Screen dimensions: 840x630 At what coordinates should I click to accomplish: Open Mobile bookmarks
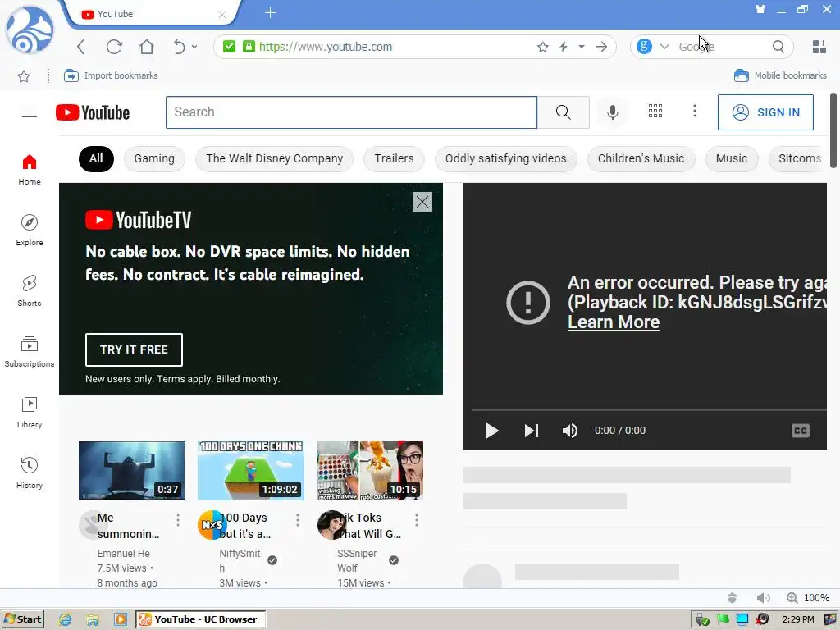point(780,75)
